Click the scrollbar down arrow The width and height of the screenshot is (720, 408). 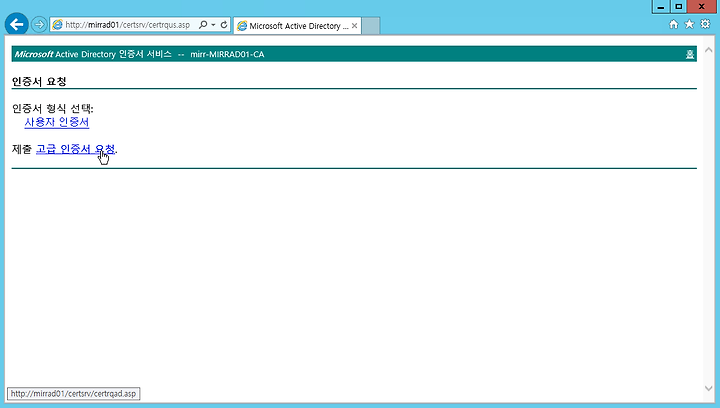pyautogui.click(x=709, y=388)
